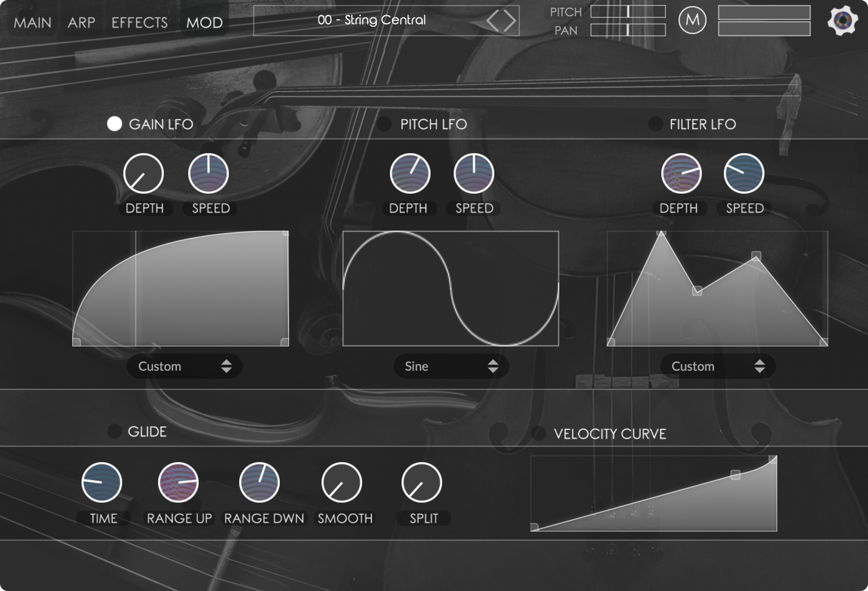868x591 pixels.
Task: Disable the Gain LFO
Action: tap(114, 124)
